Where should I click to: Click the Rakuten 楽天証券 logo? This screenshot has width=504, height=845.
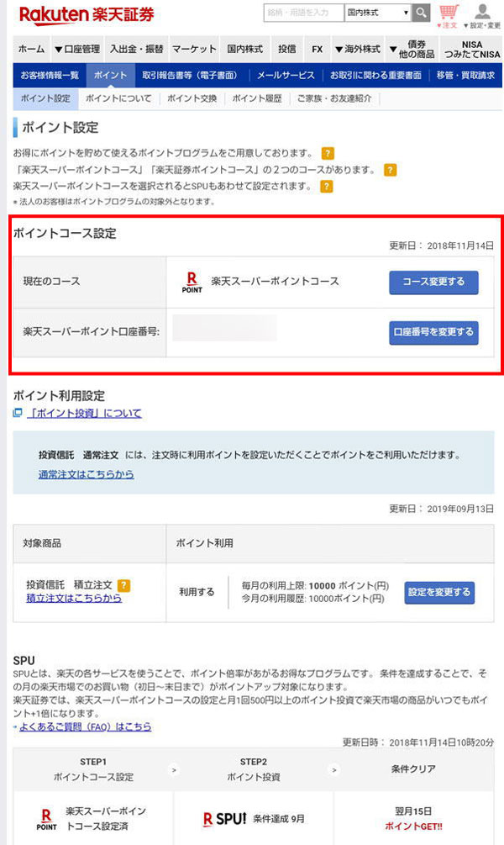pos(86,14)
